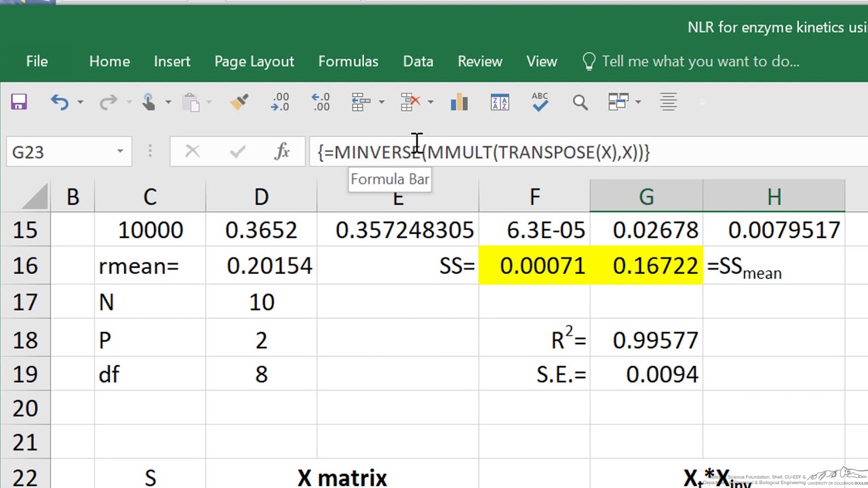Select column D header
The height and width of the screenshot is (488, 868).
coord(261,197)
